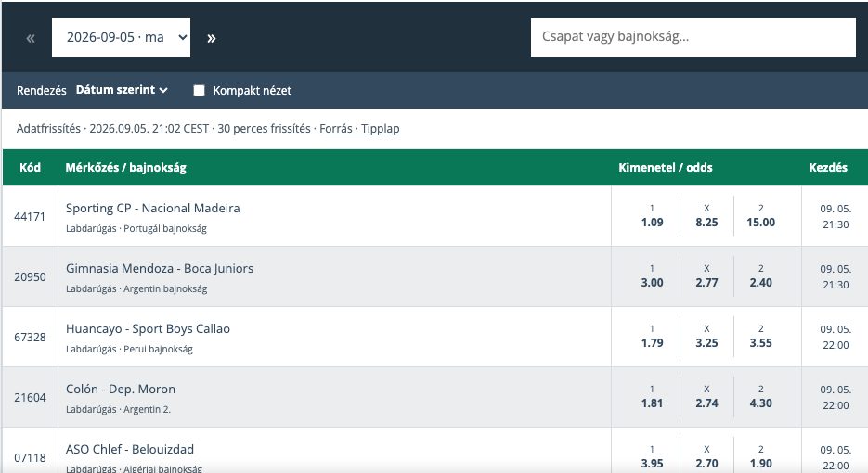Open the Dátum szerint sorting dropdown
The height and width of the screenshot is (473, 868).
(x=122, y=90)
